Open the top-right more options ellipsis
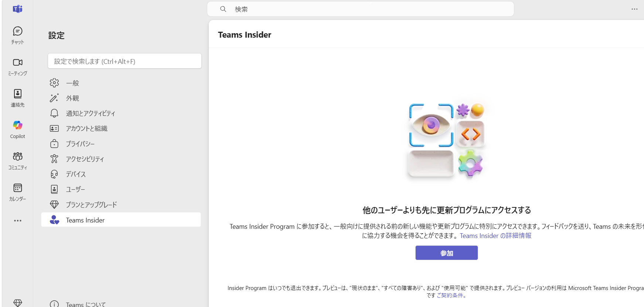 pos(634,9)
